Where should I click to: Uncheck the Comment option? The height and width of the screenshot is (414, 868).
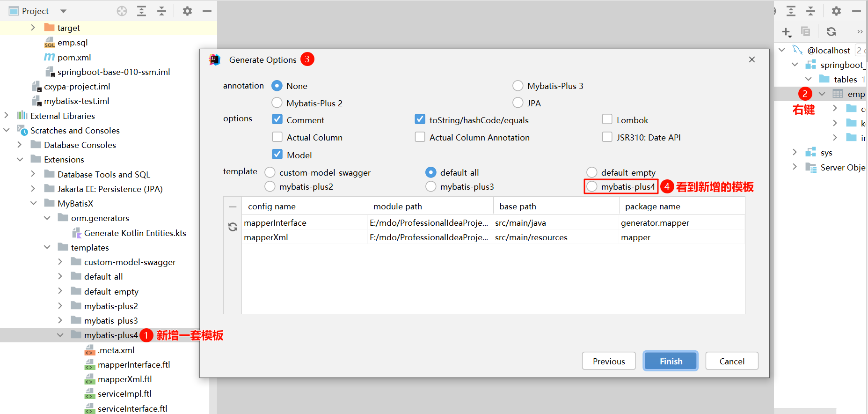[277, 119]
